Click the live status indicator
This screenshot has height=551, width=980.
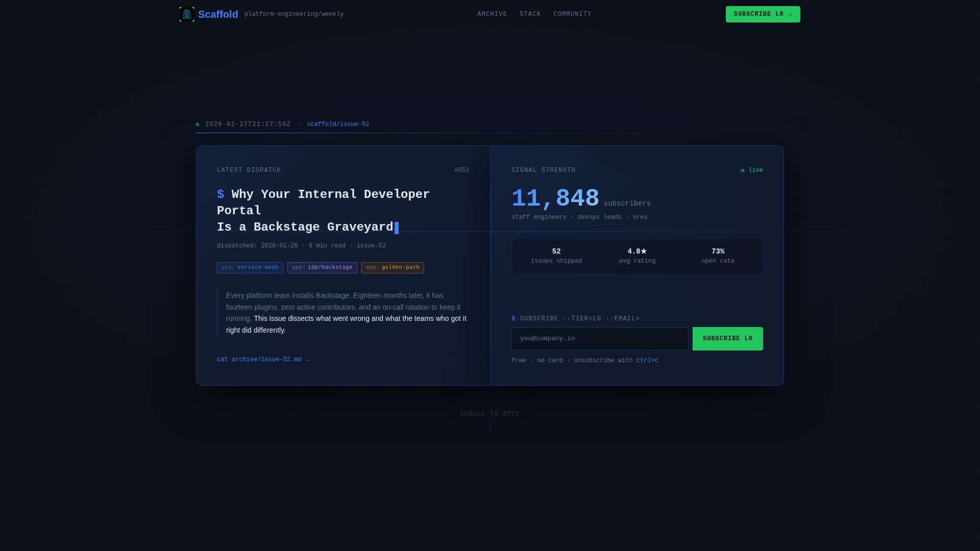[752, 170]
